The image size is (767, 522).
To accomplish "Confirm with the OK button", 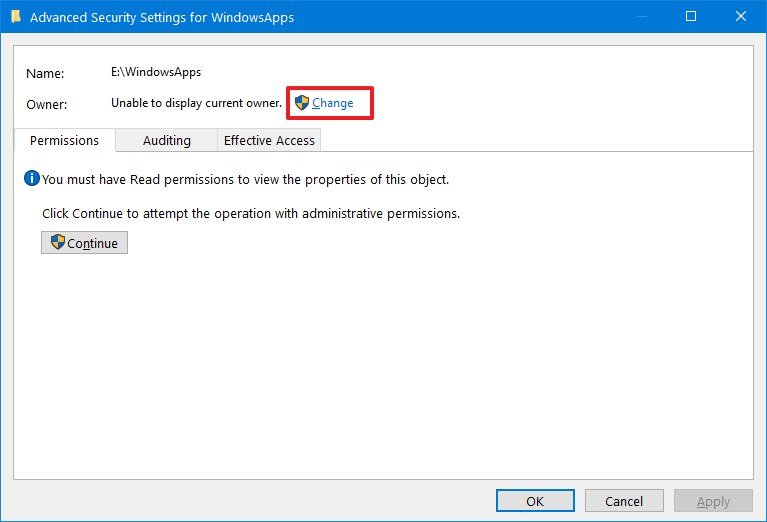I will pyautogui.click(x=535, y=501).
